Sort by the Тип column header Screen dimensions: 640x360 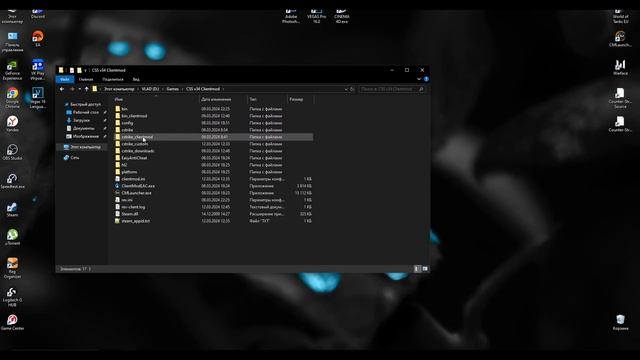pos(267,99)
